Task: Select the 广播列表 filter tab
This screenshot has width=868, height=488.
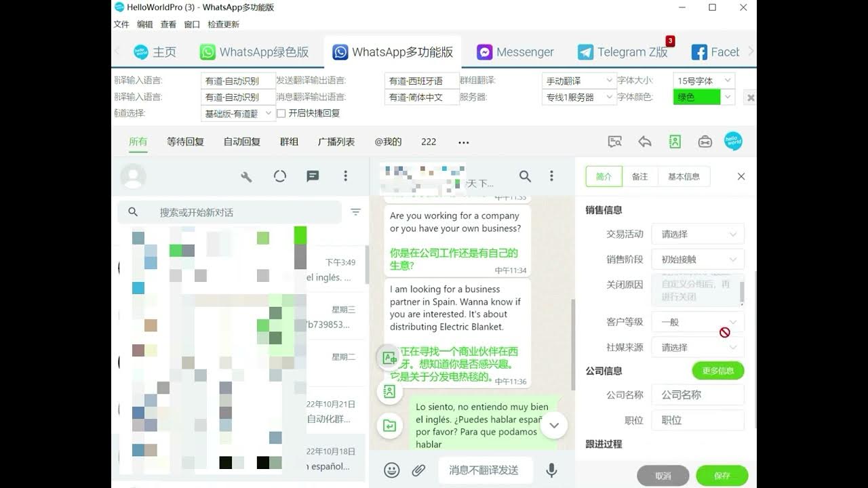Action: [336, 142]
